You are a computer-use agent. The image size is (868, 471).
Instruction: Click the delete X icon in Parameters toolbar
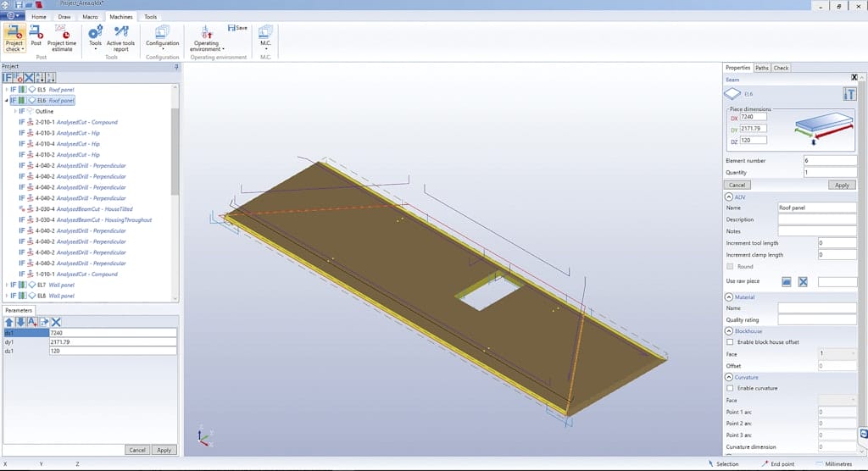click(56, 322)
